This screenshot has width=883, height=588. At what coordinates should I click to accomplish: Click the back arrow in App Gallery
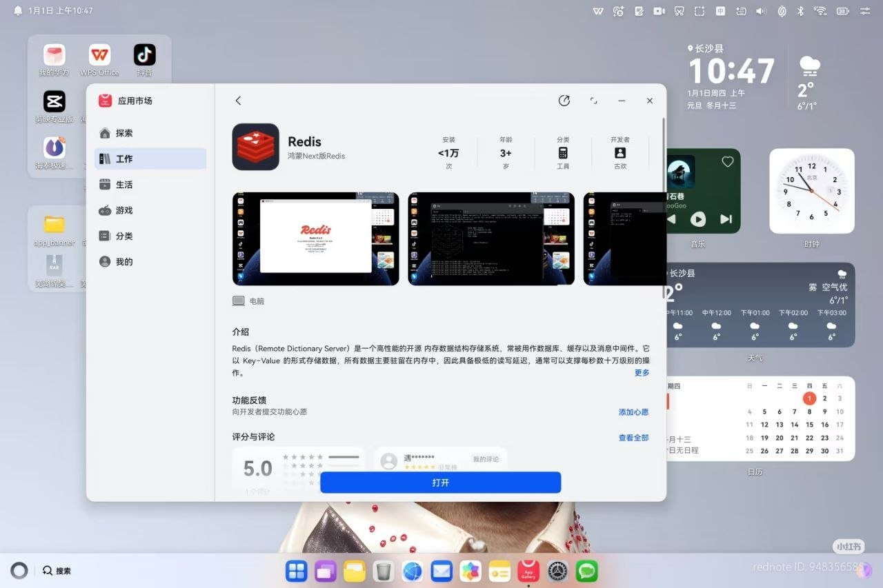238,101
